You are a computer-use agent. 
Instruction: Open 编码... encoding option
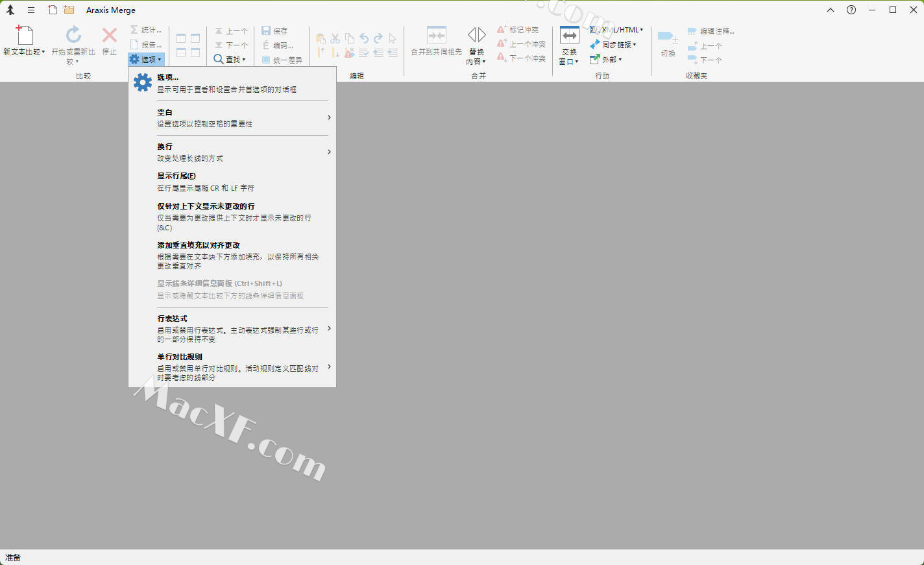(278, 45)
